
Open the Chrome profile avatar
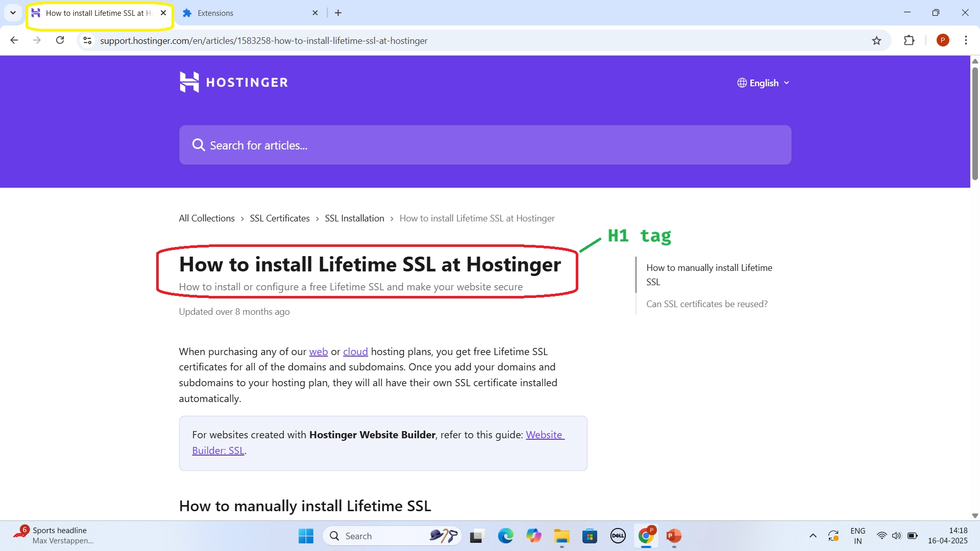[943, 41]
